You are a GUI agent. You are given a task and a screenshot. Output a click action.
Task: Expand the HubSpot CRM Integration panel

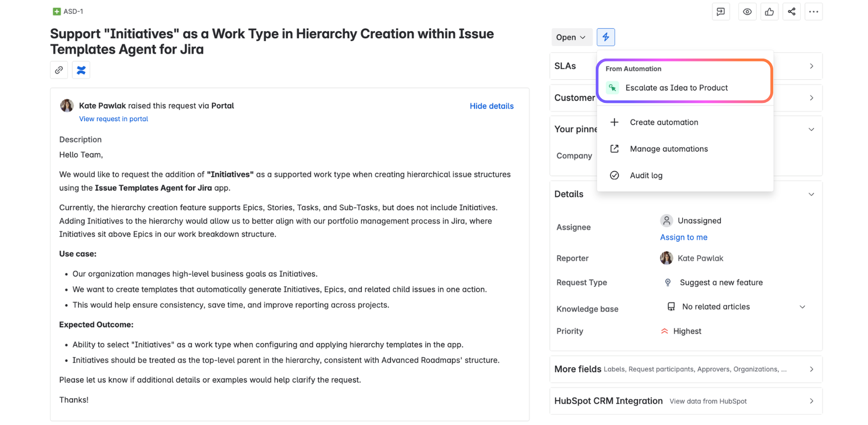point(686,401)
